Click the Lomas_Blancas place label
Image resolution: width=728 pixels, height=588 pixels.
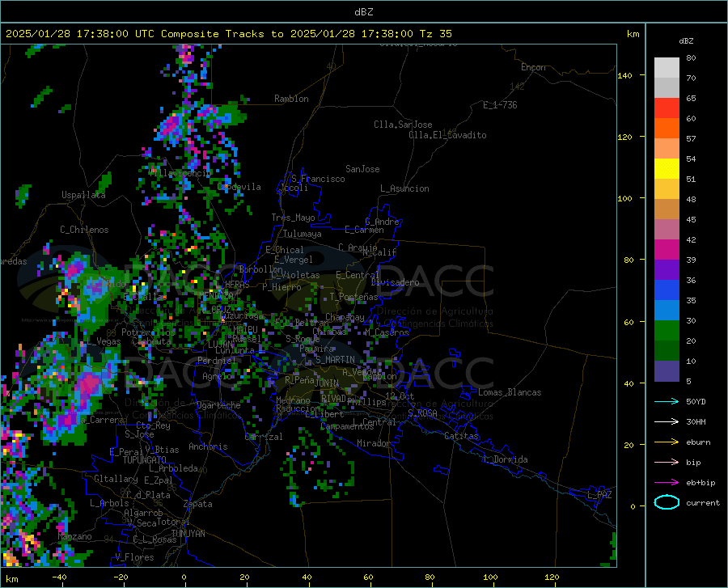(510, 392)
